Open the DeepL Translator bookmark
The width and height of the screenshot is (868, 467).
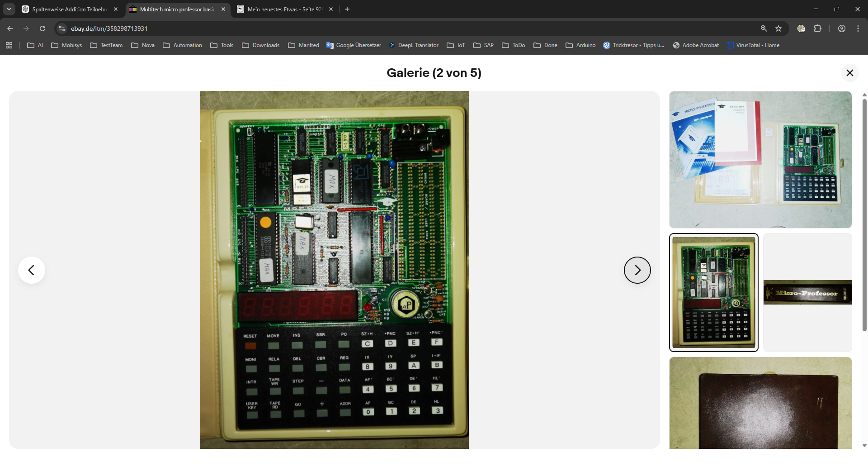point(414,45)
